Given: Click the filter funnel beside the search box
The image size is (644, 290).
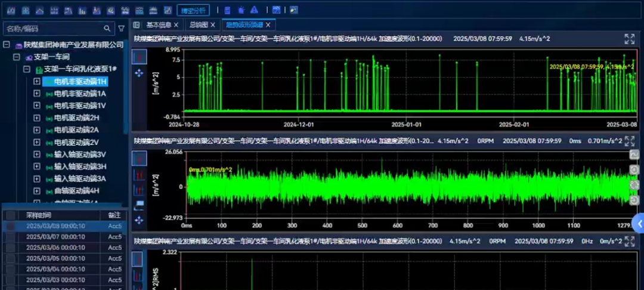Looking at the screenshot, I should click(121, 28).
